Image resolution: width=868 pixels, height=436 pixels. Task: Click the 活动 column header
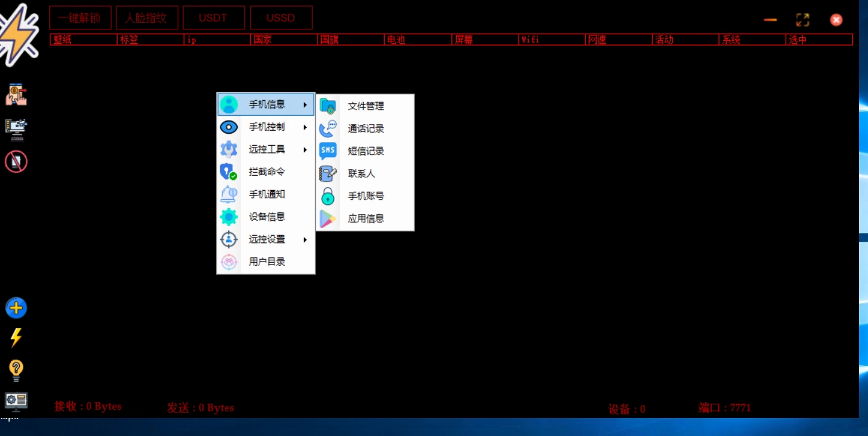click(x=685, y=40)
